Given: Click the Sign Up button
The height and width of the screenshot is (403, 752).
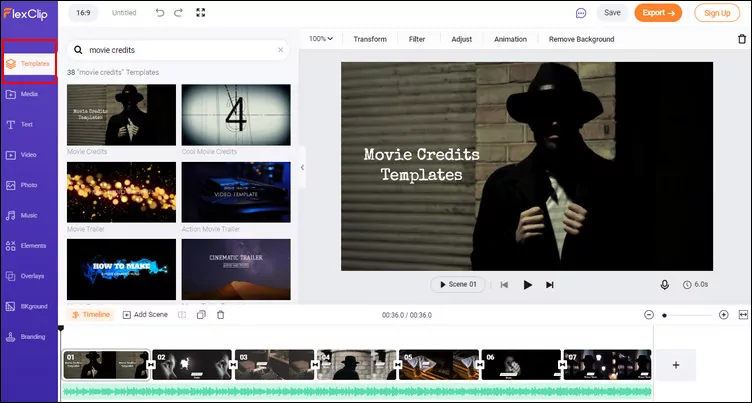Looking at the screenshot, I should pos(717,13).
